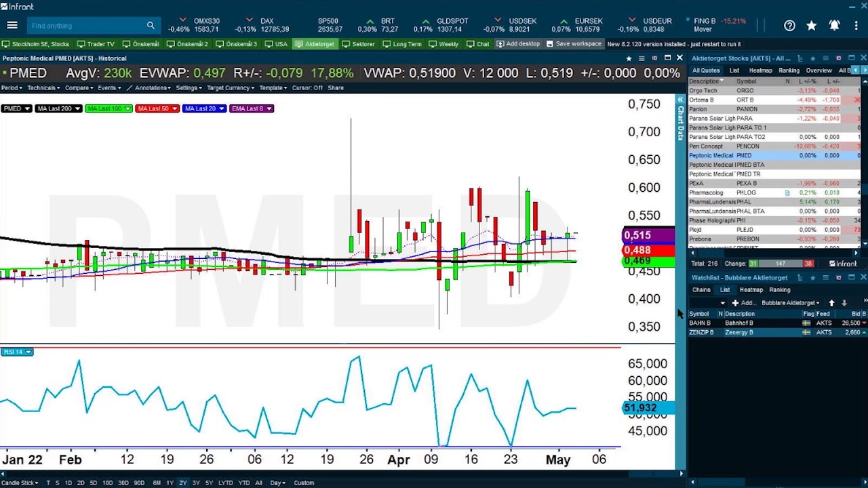868x488 pixels.
Task: Open the Technicals dropdown
Action: click(44, 88)
